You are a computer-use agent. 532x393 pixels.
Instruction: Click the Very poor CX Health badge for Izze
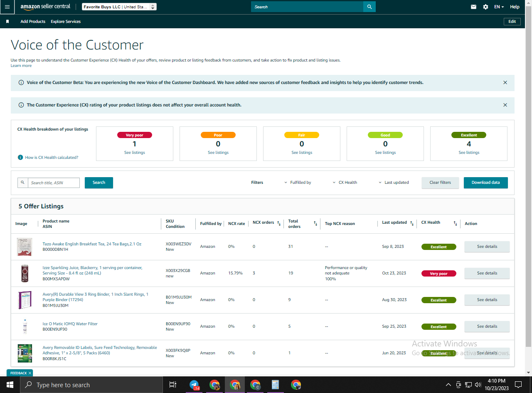coord(438,274)
